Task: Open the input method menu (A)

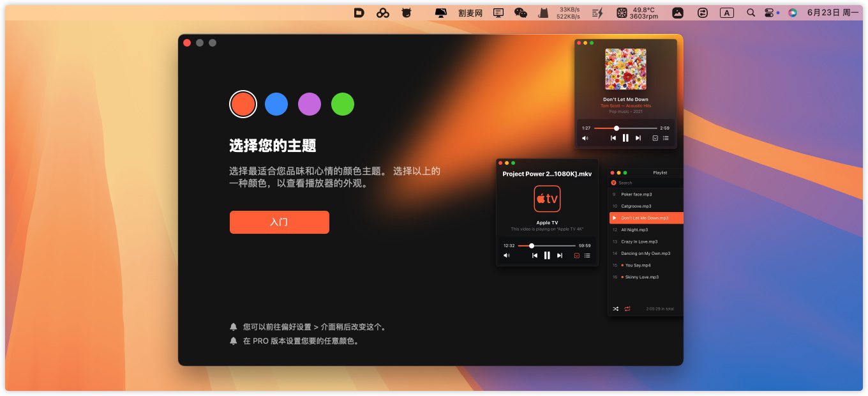Action: coord(726,13)
